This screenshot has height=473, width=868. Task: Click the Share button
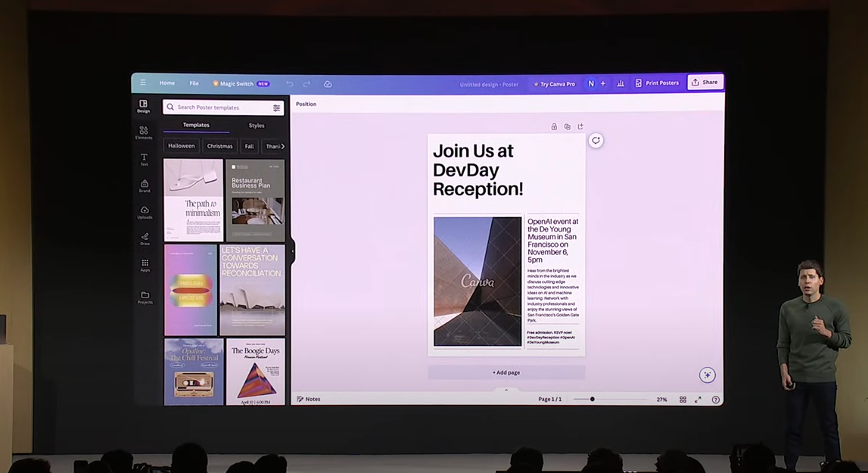coord(705,82)
